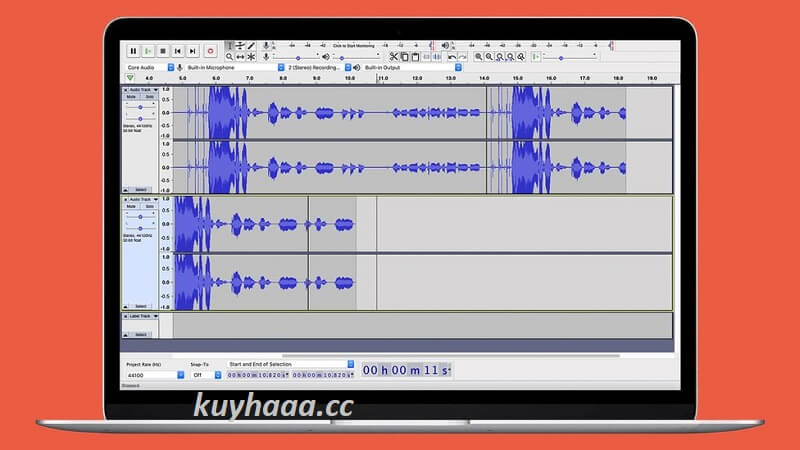Choose the Zoom magnifier tool

point(230,57)
